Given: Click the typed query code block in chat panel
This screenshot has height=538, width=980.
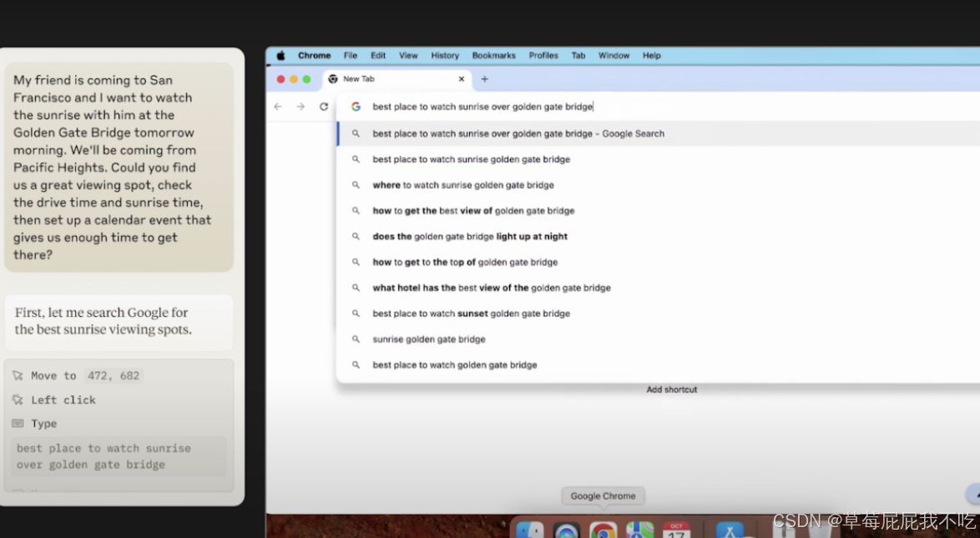Looking at the screenshot, I should (x=119, y=456).
